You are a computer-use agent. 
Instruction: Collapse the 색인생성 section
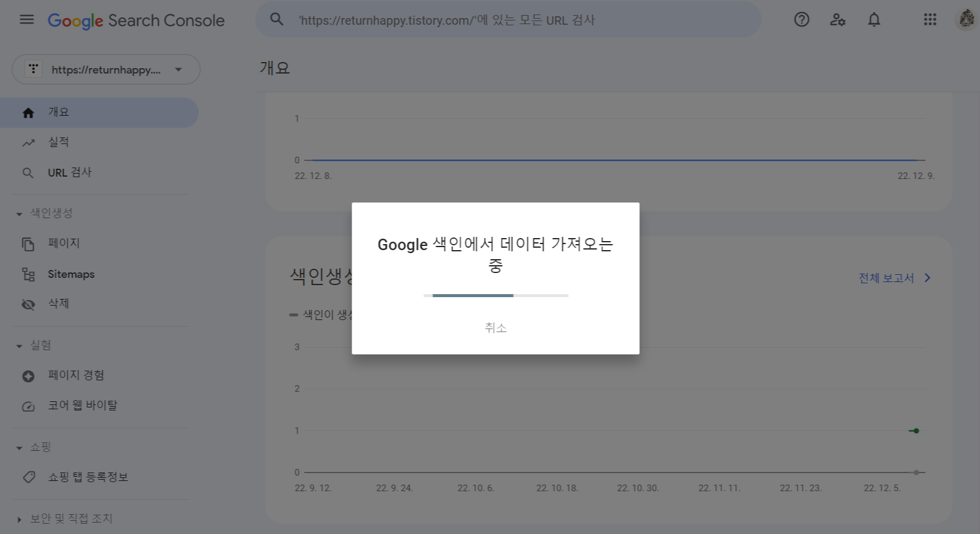tap(19, 214)
